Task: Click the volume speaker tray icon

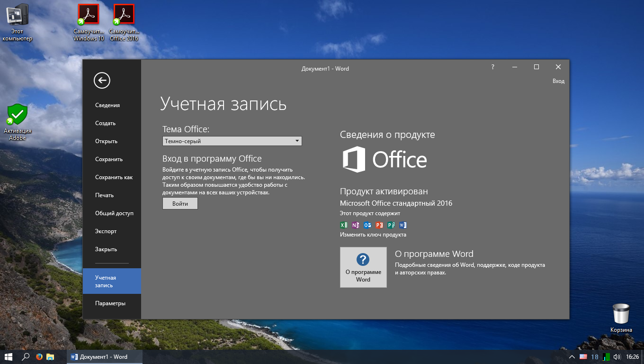Action: coord(617,357)
